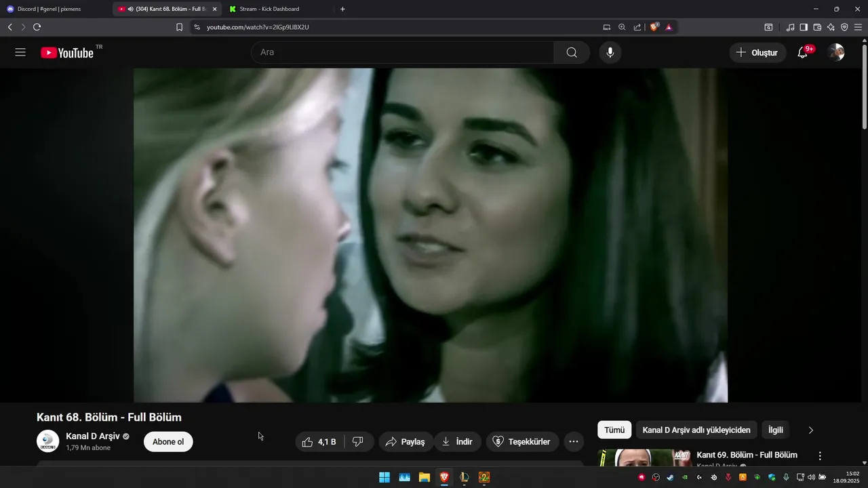The width and height of the screenshot is (868, 488).
Task: Open the Brave main menu
Action: [858, 27]
